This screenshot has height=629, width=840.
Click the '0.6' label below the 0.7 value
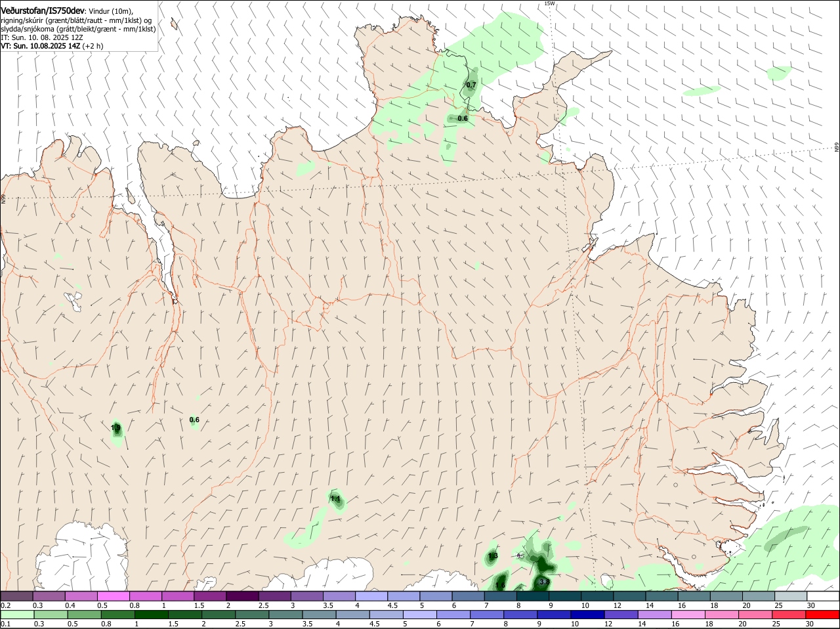click(x=463, y=118)
